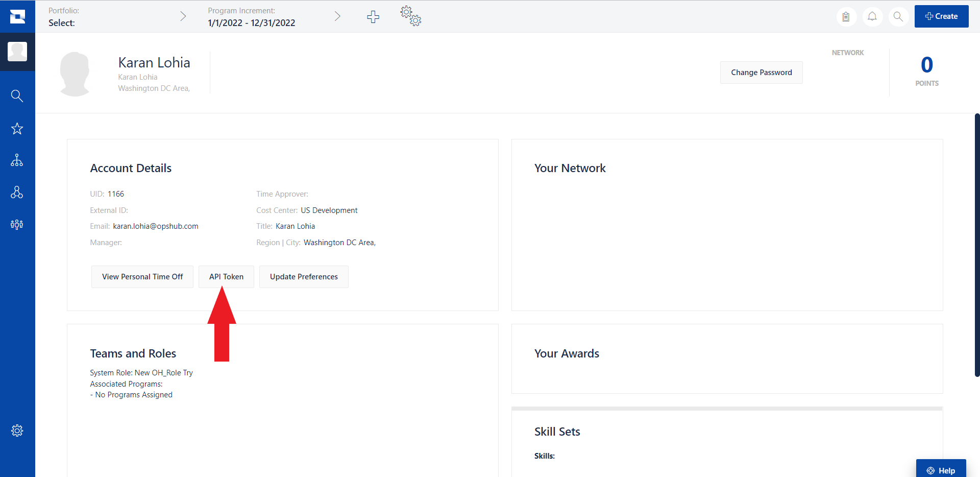
Task: Expand the Portfolio selector chevron
Action: [183, 16]
